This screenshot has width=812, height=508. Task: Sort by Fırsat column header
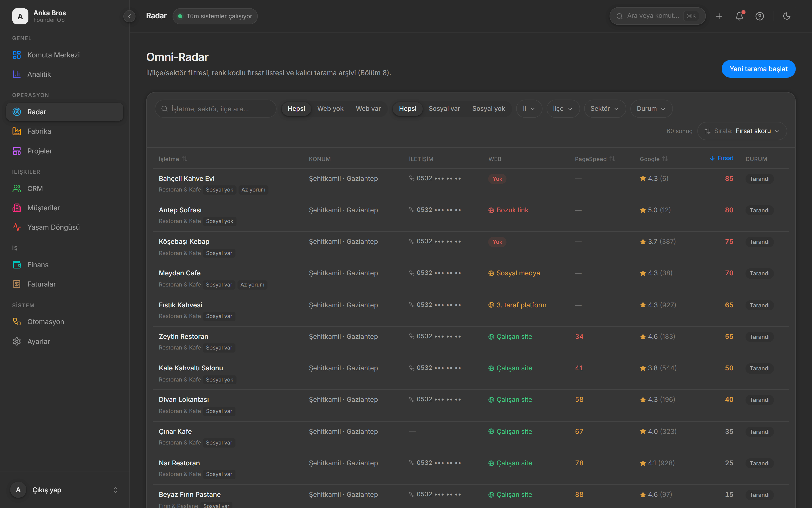(x=721, y=158)
